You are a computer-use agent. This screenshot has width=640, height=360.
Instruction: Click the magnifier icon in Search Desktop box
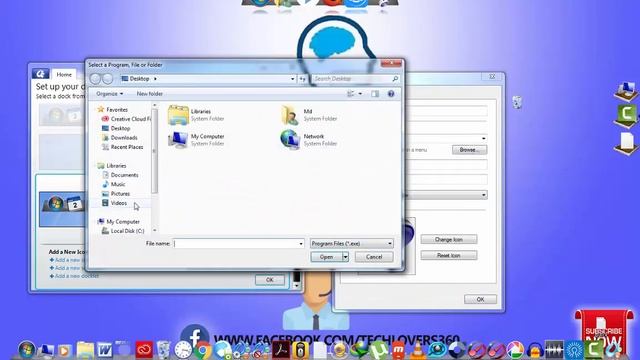click(x=395, y=78)
